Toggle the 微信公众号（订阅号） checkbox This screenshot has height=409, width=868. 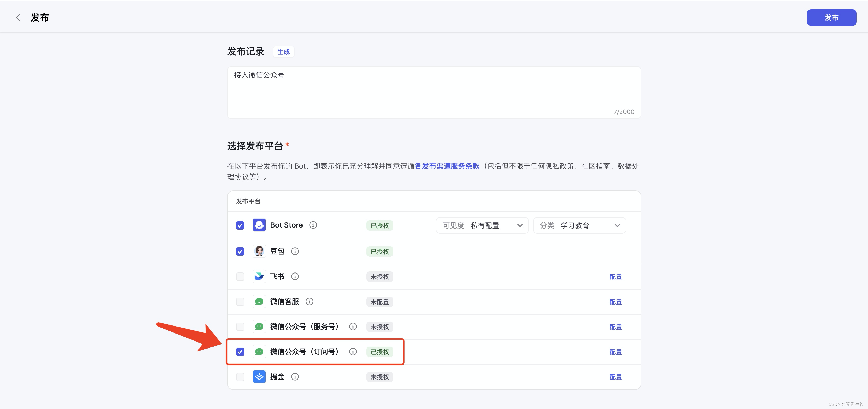(240, 352)
